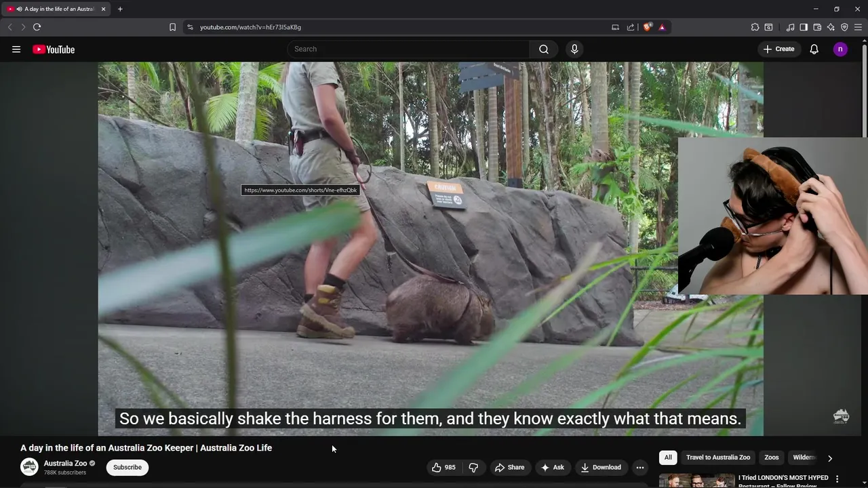View site information icon in address bar
The height and width of the screenshot is (488, 868).
190,27
